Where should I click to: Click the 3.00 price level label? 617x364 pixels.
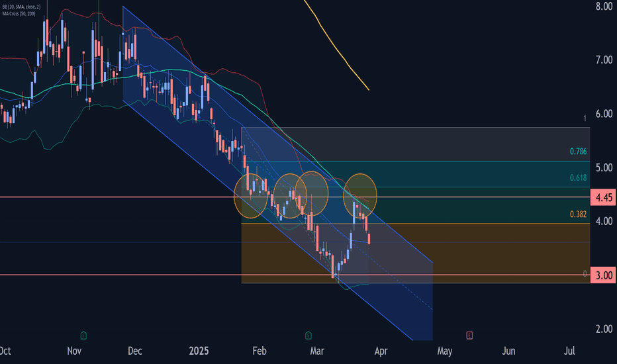click(x=604, y=275)
